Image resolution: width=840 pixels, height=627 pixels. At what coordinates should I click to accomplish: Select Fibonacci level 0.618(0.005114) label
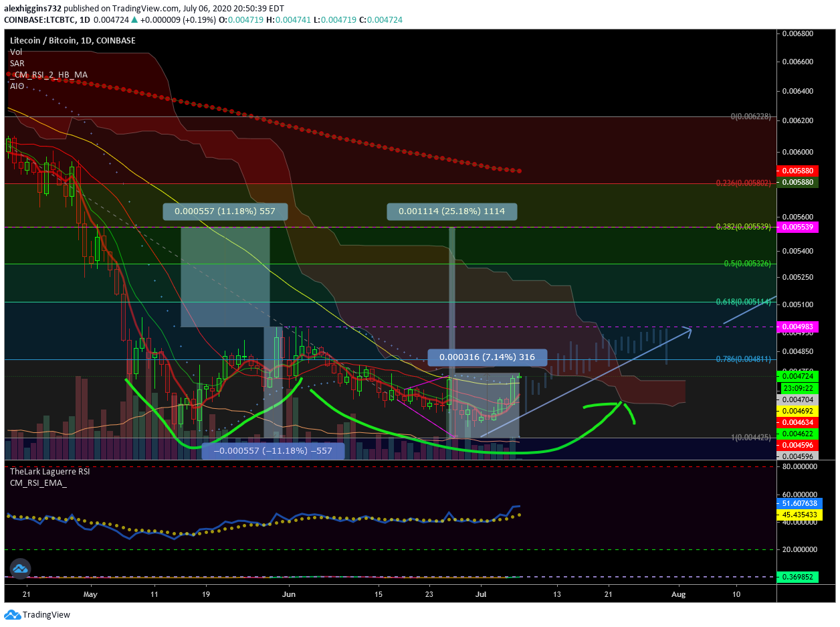coord(744,302)
